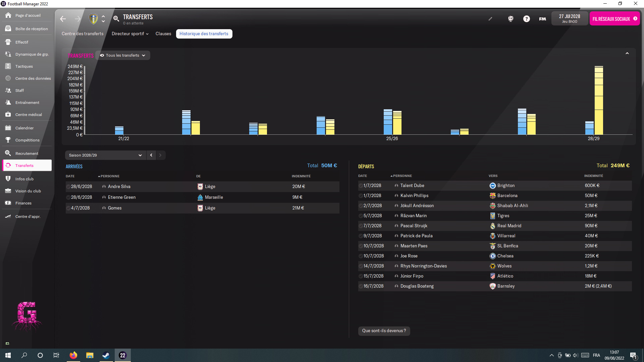The height and width of the screenshot is (362, 644).
Task: Open the Fil Réseaux Sociaux button
Action: pos(614,19)
